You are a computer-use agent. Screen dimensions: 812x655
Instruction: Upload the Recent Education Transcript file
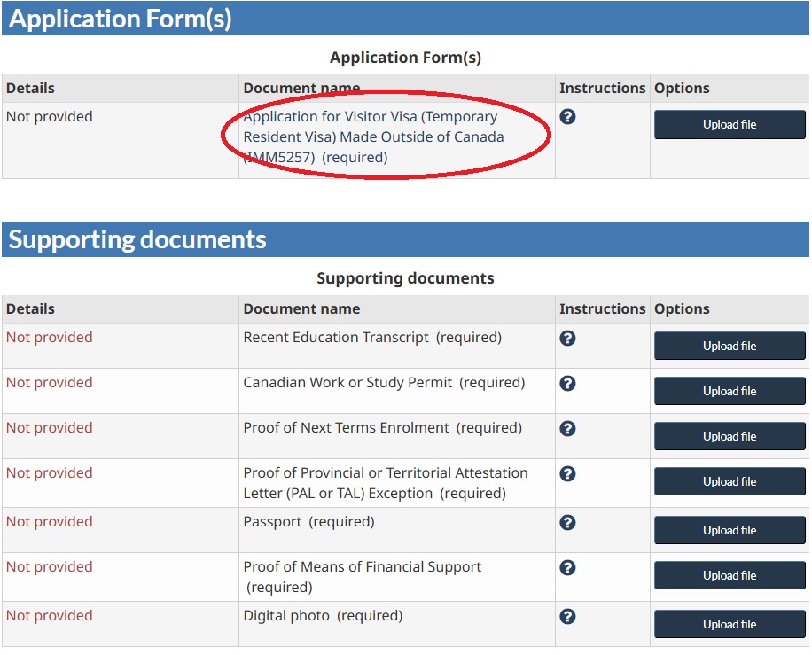tap(729, 346)
